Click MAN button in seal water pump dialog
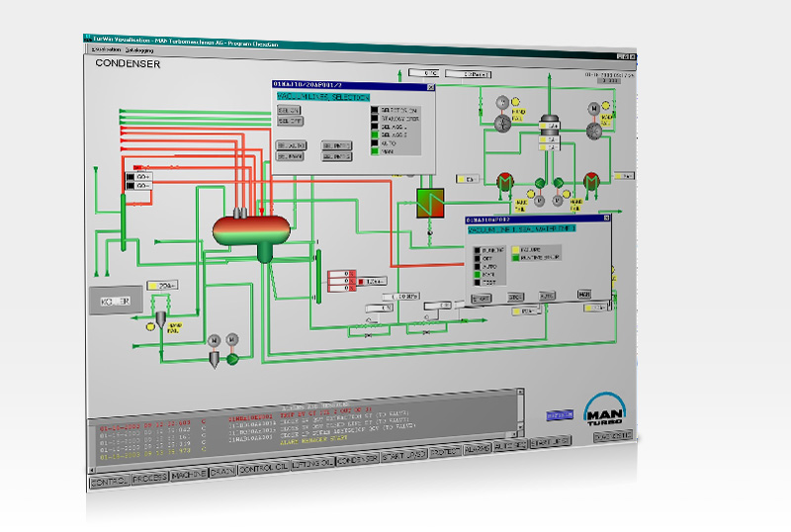The image size is (791, 532). coord(584,295)
